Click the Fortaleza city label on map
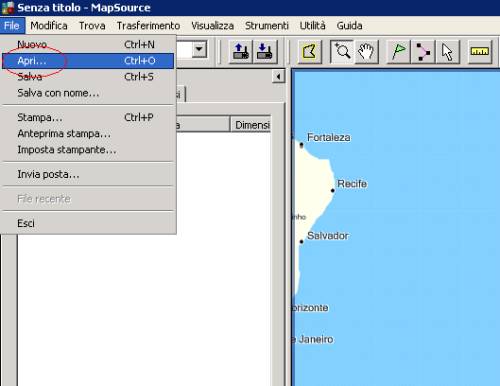 point(329,137)
